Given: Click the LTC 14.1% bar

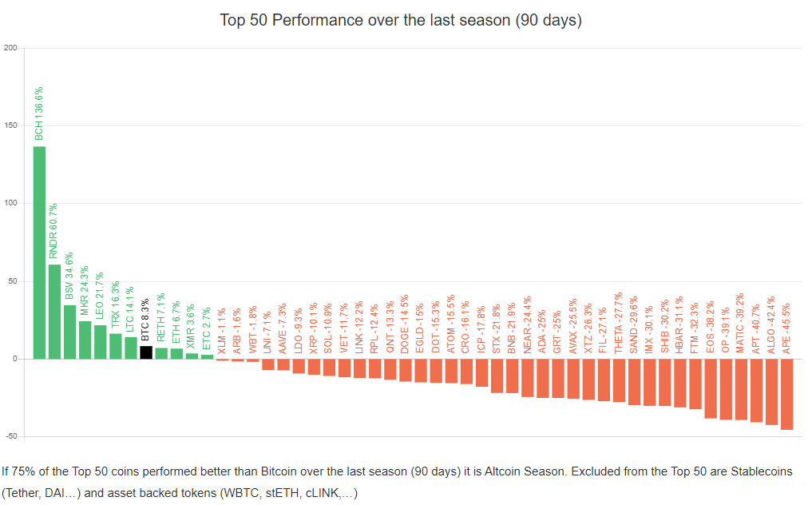Looking at the screenshot, I should pyautogui.click(x=131, y=348).
